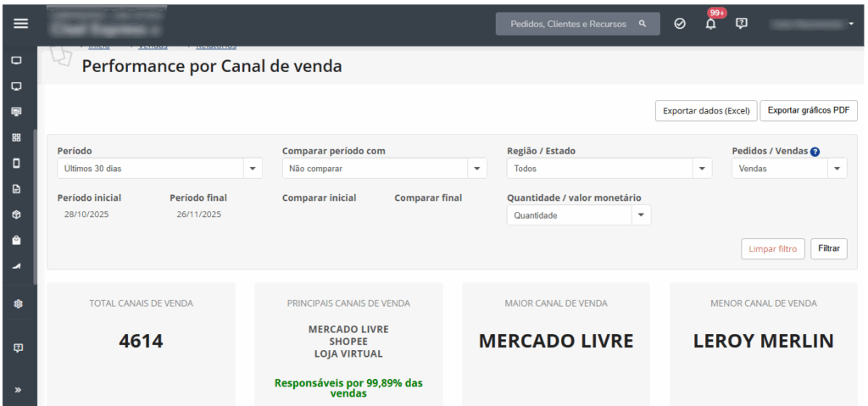Open the notifications bell

point(710,24)
